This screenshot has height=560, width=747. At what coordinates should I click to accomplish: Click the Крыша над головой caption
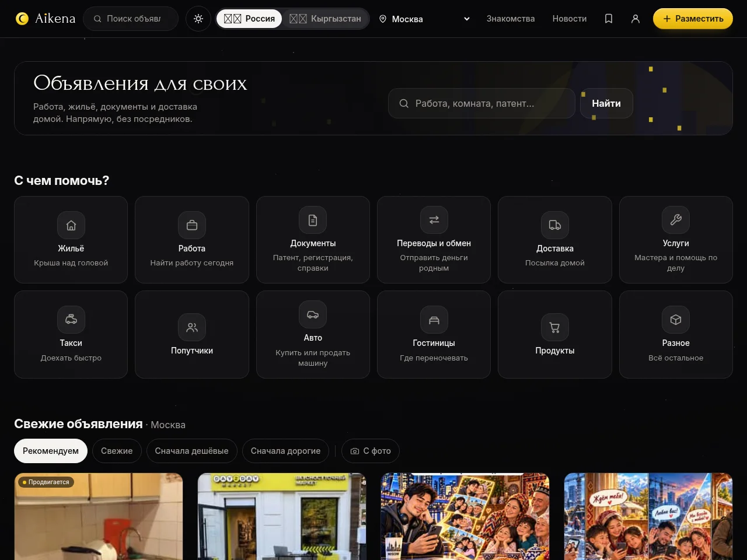(x=71, y=263)
